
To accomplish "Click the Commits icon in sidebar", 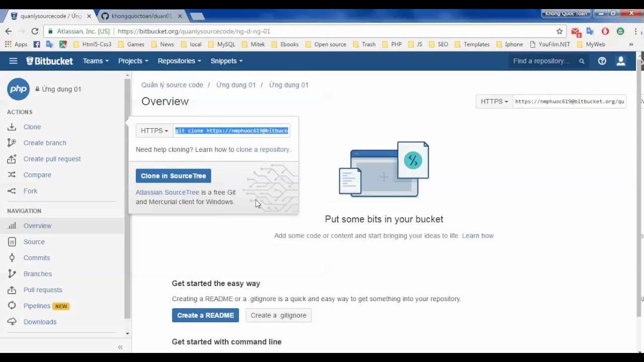I will pyautogui.click(x=12, y=258).
